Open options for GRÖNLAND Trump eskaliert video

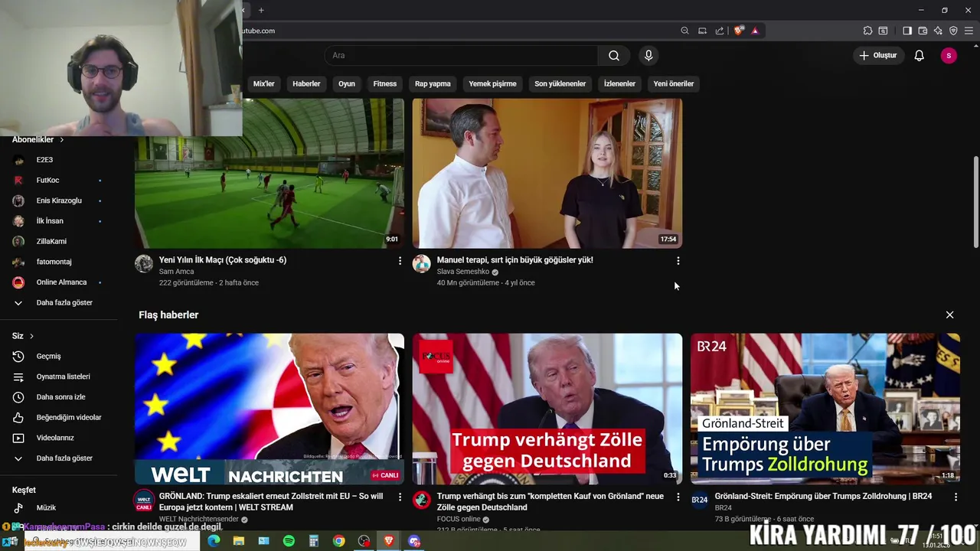pyautogui.click(x=400, y=497)
